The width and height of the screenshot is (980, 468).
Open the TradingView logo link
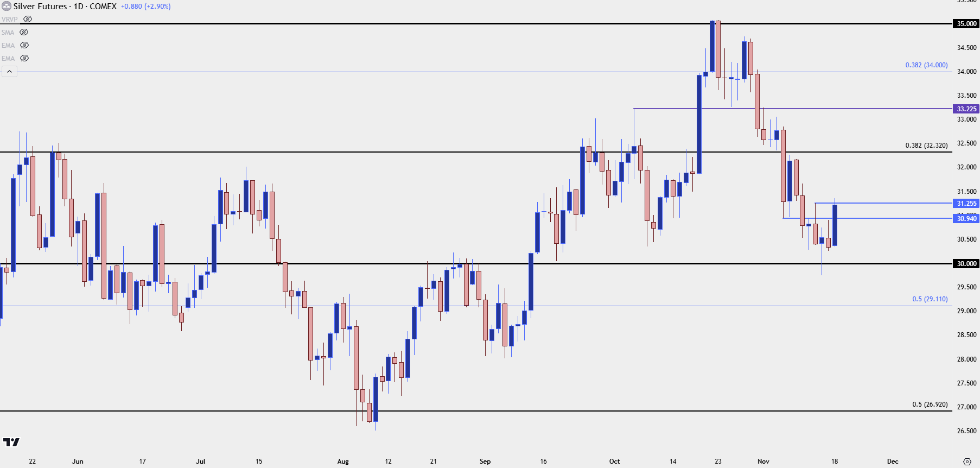click(11, 442)
